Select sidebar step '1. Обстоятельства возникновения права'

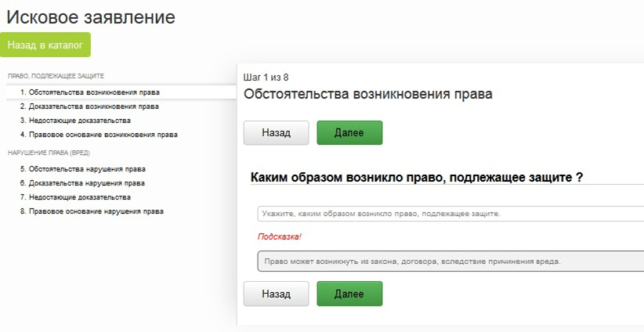coord(94,92)
